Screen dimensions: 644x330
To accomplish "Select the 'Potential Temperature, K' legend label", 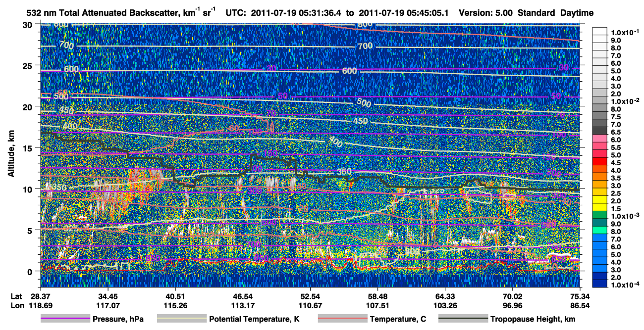I will pos(254,320).
